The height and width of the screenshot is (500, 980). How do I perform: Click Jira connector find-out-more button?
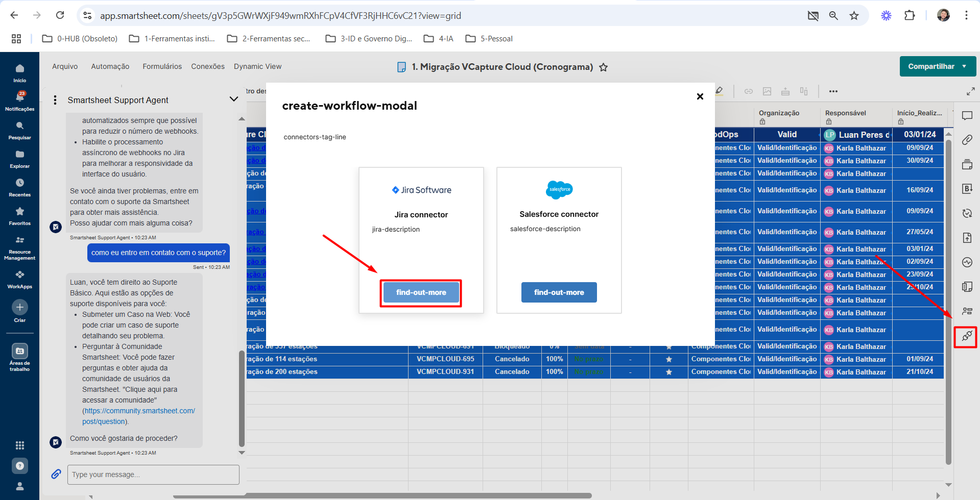point(421,292)
